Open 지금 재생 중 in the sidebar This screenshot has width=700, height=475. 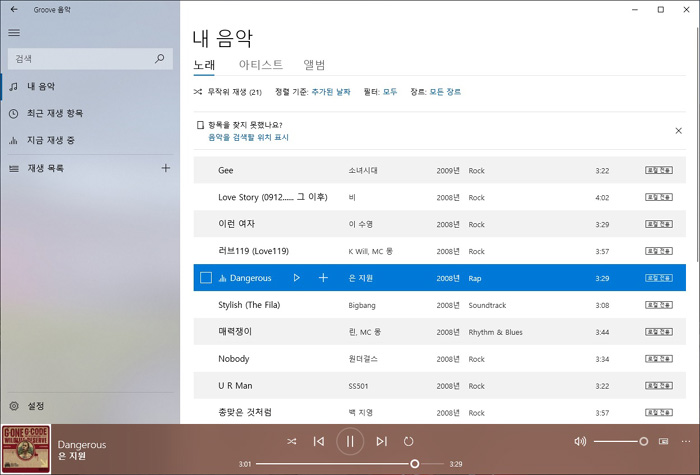click(x=90, y=140)
